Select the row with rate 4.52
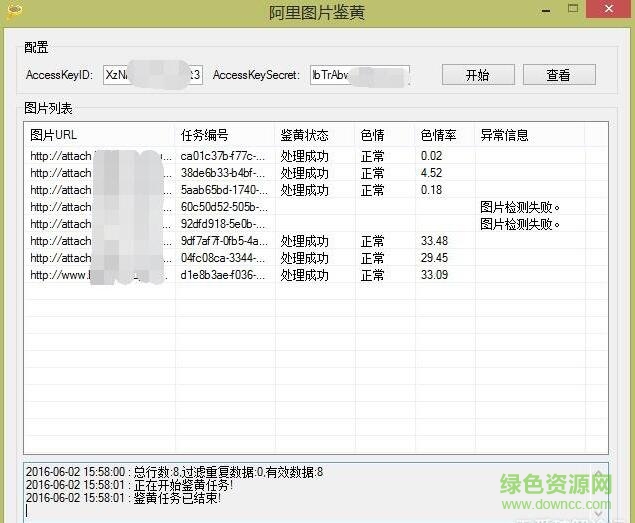The image size is (635, 523). click(432, 173)
